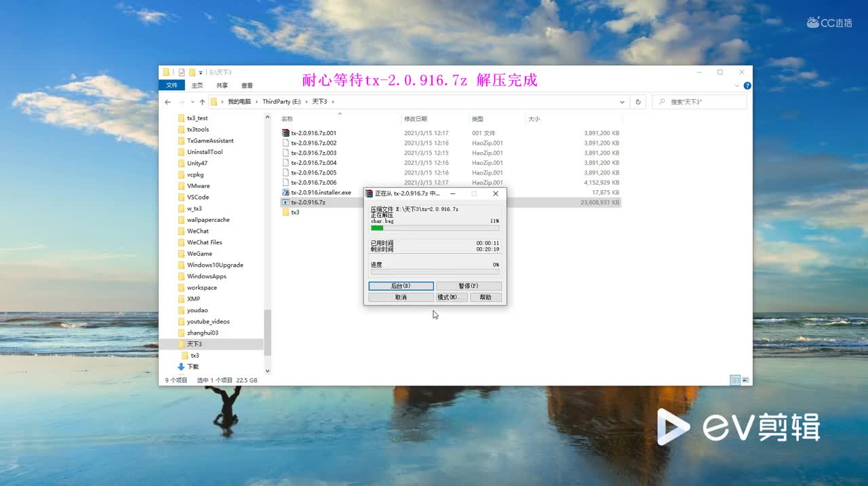Switch to details view layout icon
The image size is (868, 486).
click(x=735, y=380)
